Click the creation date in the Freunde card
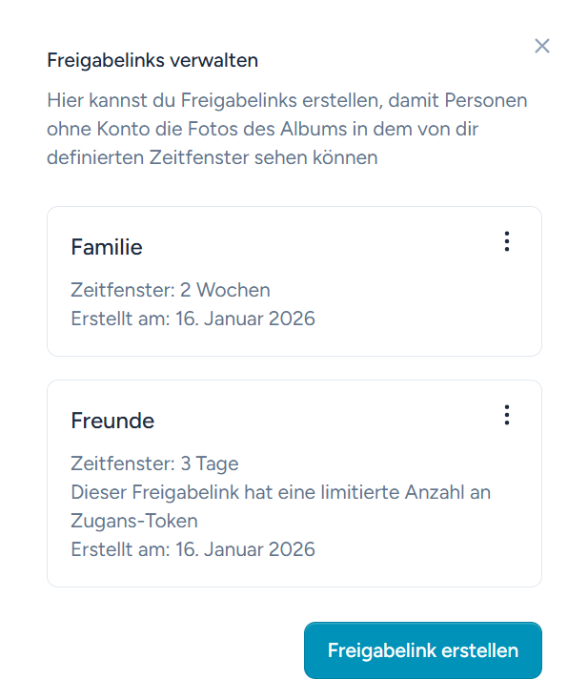588x700 pixels. [193, 549]
